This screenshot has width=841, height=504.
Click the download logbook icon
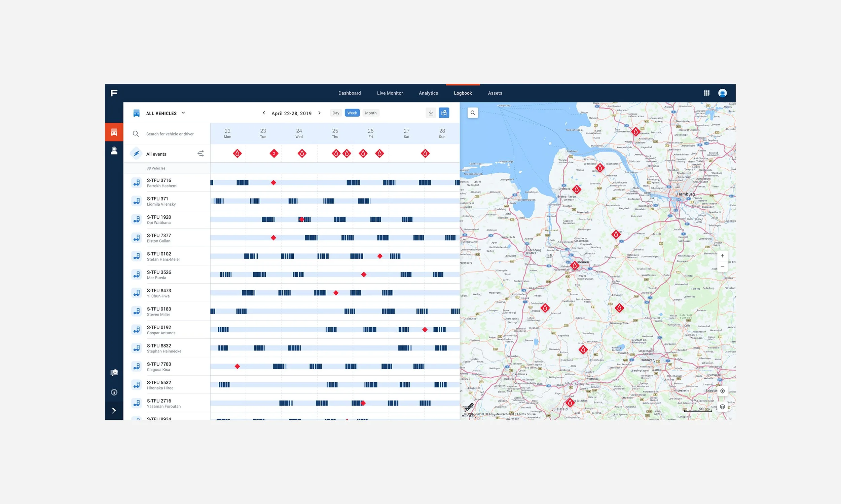pos(431,113)
